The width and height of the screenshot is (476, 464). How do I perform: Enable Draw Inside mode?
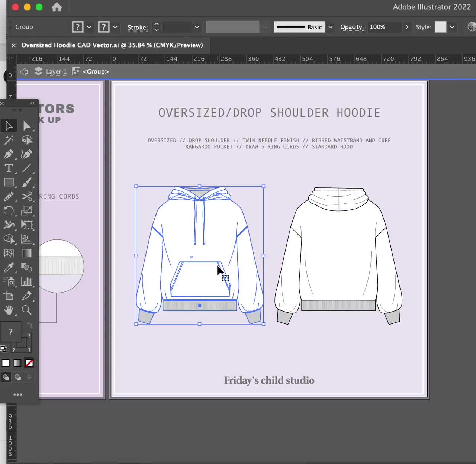[x=29, y=377]
